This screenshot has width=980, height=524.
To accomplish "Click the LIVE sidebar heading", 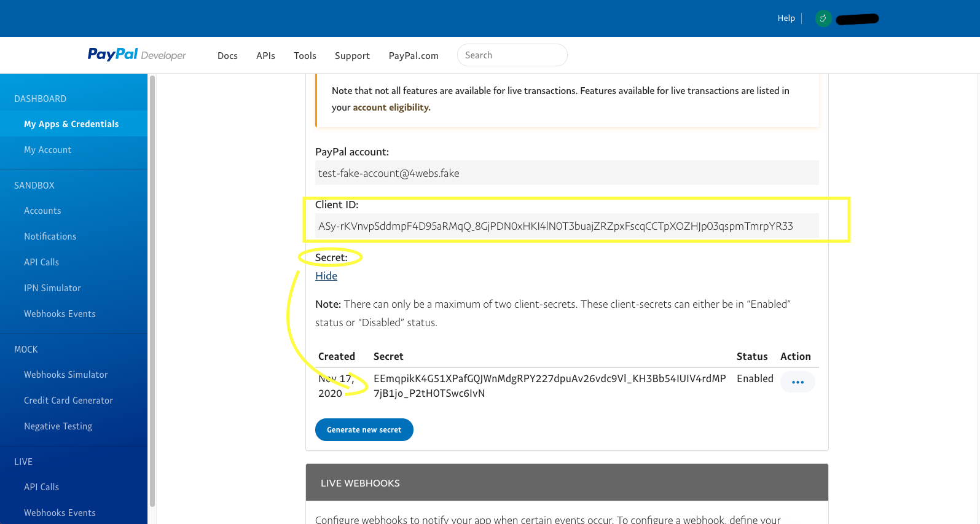I will [23, 462].
